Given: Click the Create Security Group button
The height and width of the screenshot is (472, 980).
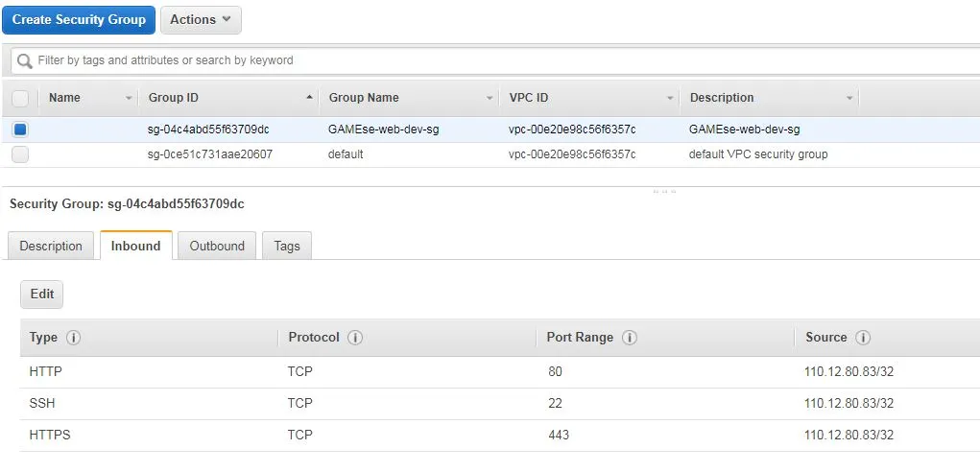Looking at the screenshot, I should tap(79, 20).
